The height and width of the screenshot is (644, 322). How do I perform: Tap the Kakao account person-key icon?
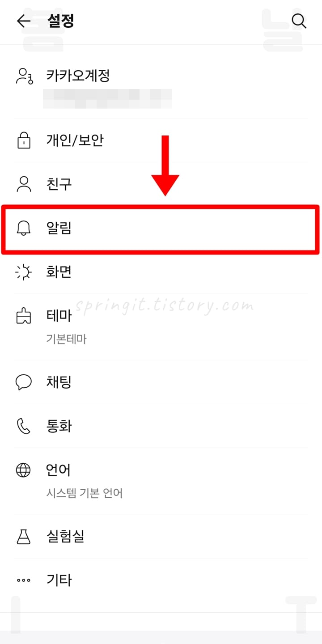(x=24, y=76)
